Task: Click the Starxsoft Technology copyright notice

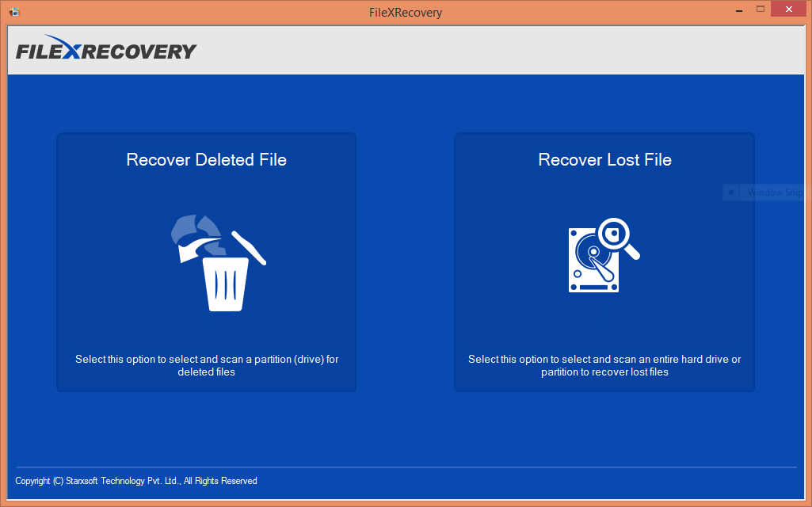Action: tap(136, 481)
